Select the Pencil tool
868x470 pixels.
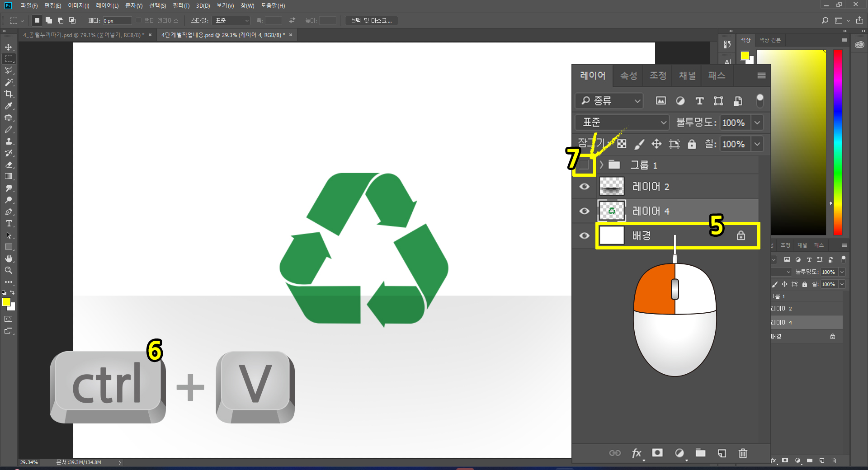point(9,129)
